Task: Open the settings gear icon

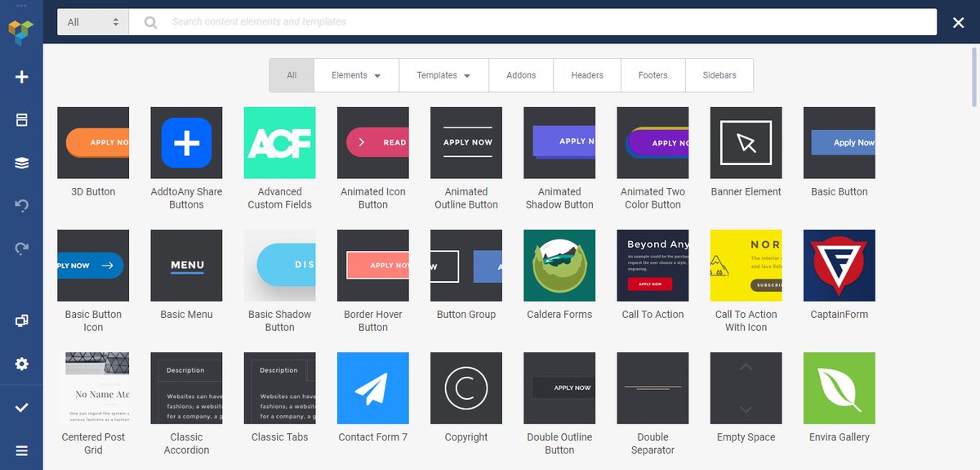Action: (x=22, y=364)
